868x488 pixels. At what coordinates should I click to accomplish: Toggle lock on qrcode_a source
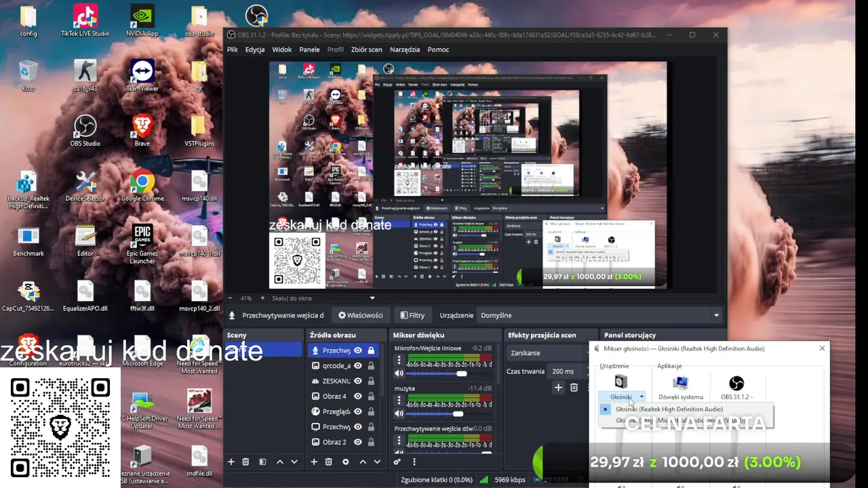click(371, 365)
